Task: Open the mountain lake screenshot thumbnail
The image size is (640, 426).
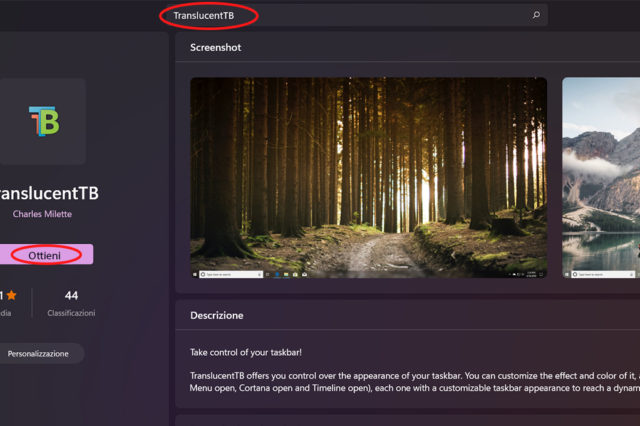Action: point(601,178)
